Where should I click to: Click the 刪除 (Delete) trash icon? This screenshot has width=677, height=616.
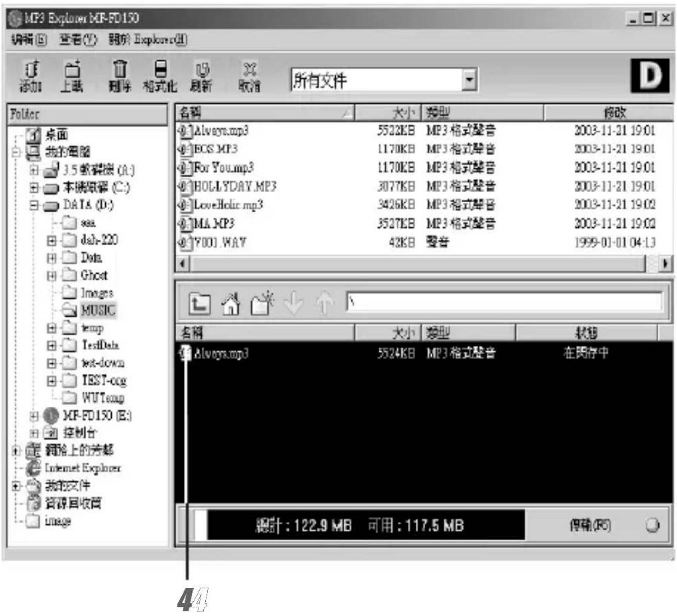click(119, 77)
